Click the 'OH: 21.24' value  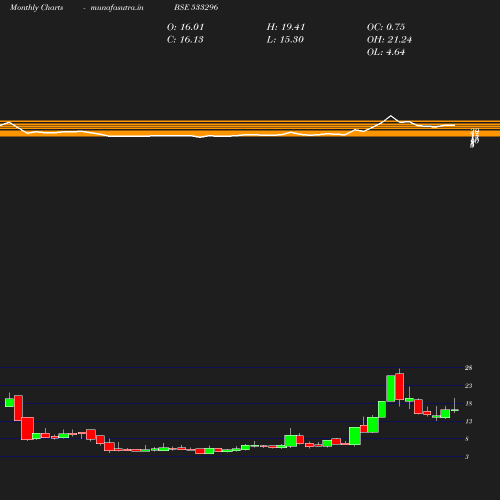click(x=389, y=40)
